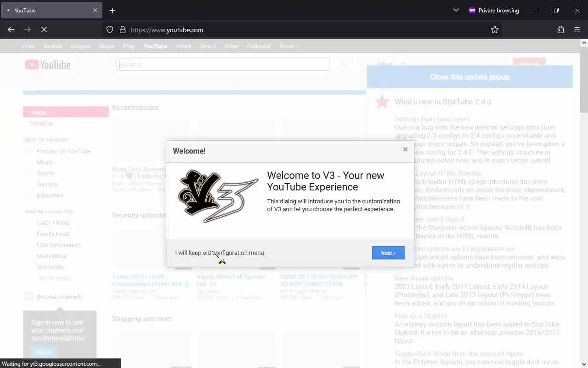The height and width of the screenshot is (368, 588).
Task: Open the Firefox hamburger menu
Action: 577,29
